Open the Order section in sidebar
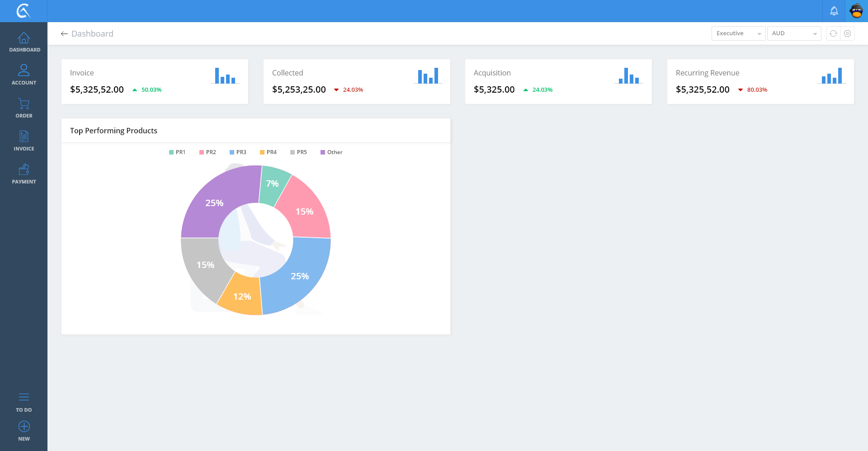This screenshot has height=451, width=868. (x=24, y=108)
